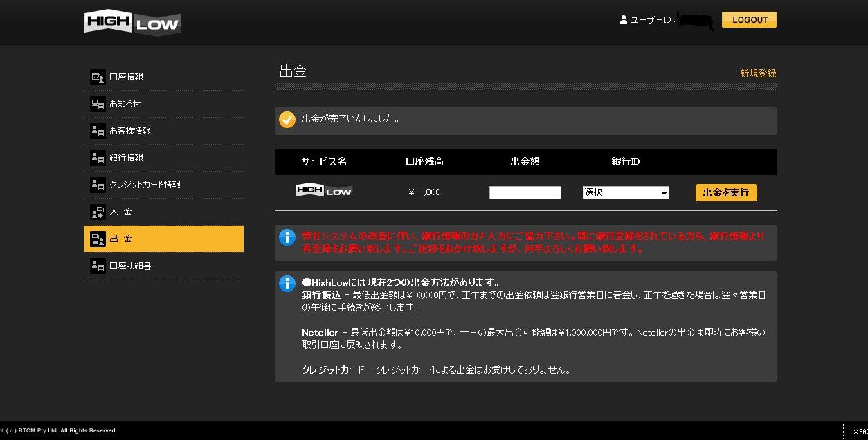Click the HighLow logo in header
This screenshot has height=440, width=868.
pos(132,23)
